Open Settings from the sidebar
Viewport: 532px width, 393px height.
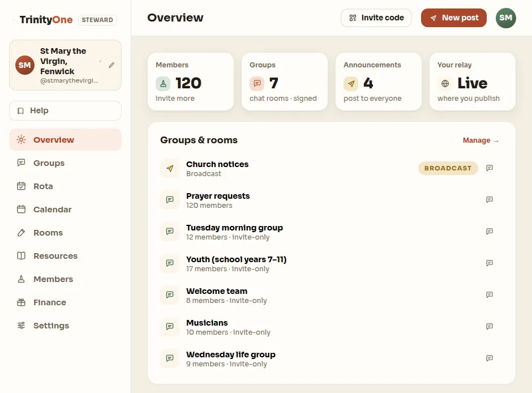(x=65, y=326)
